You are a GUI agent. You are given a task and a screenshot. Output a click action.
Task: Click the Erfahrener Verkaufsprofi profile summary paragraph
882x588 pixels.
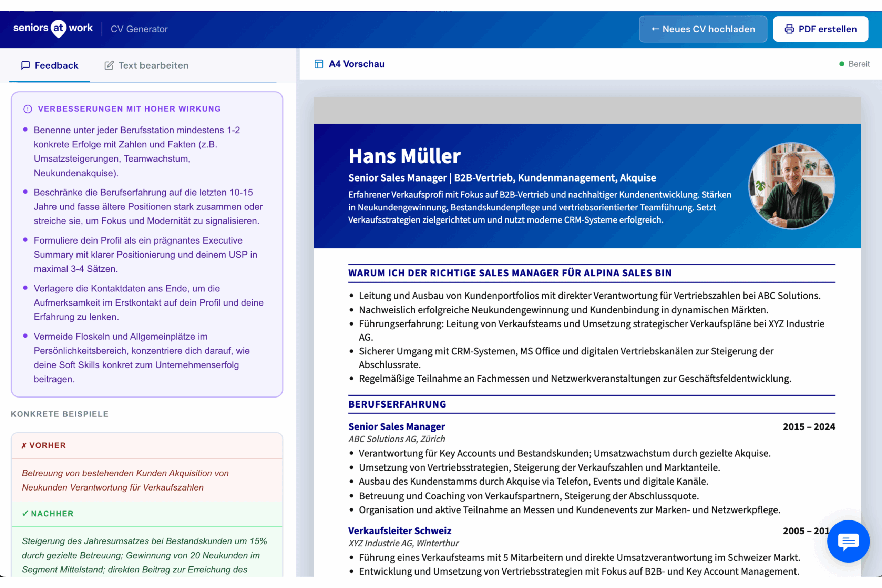[x=540, y=207]
